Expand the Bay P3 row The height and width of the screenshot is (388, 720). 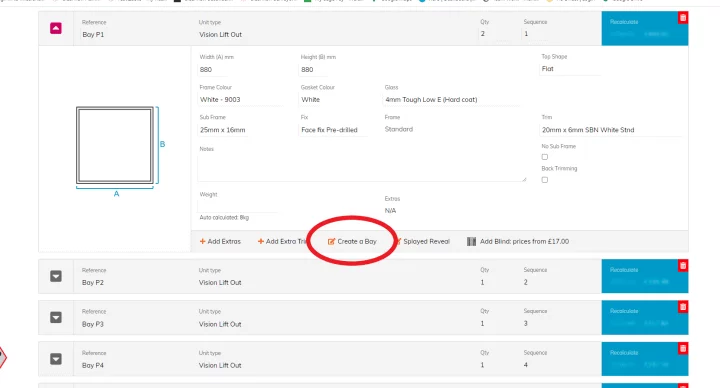(56, 317)
